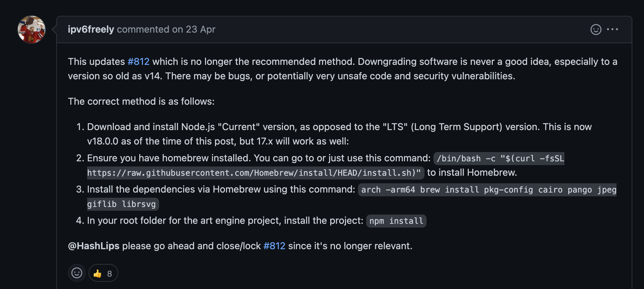Open issue #812 from the opening sentence
Screen dimensions: 644x289
138,61
